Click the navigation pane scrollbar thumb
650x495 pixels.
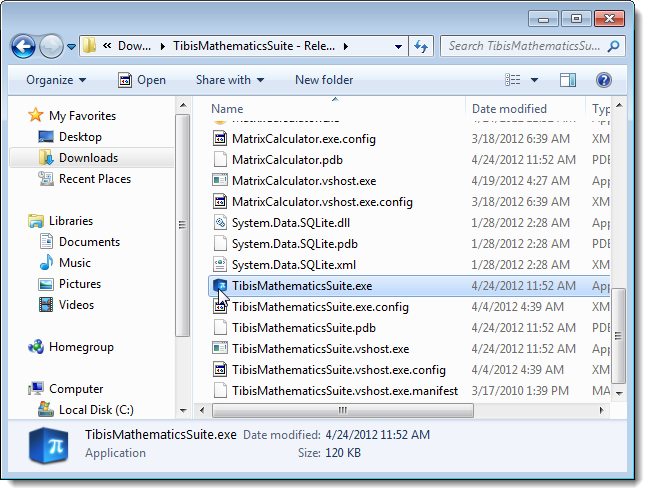[x=182, y=225]
